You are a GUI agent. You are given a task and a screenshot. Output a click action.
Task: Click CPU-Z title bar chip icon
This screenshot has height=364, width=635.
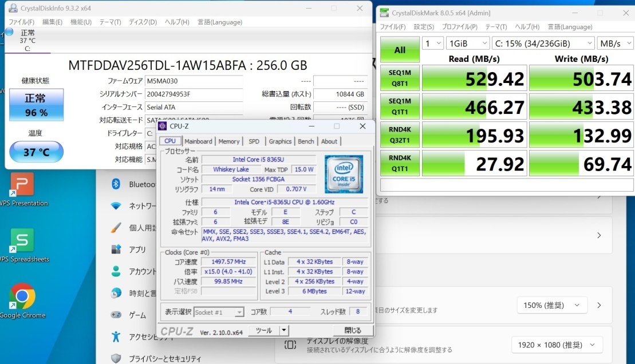[163, 126]
